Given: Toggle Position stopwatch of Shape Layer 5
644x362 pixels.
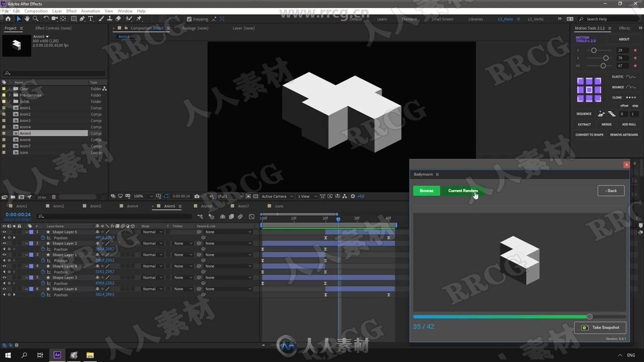Looking at the screenshot, I should pyautogui.click(x=43, y=238).
